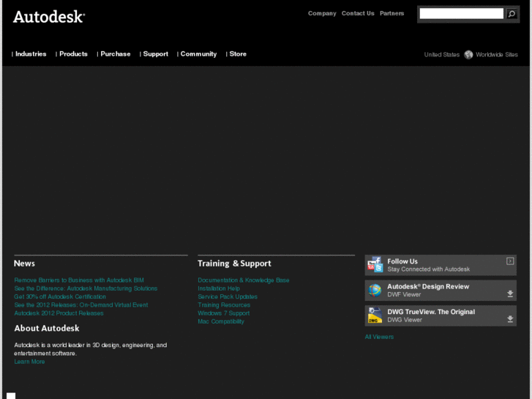Image resolution: width=532 pixels, height=399 pixels.
Task: Click Stay Connected with Autodesk text
Action: click(429, 269)
